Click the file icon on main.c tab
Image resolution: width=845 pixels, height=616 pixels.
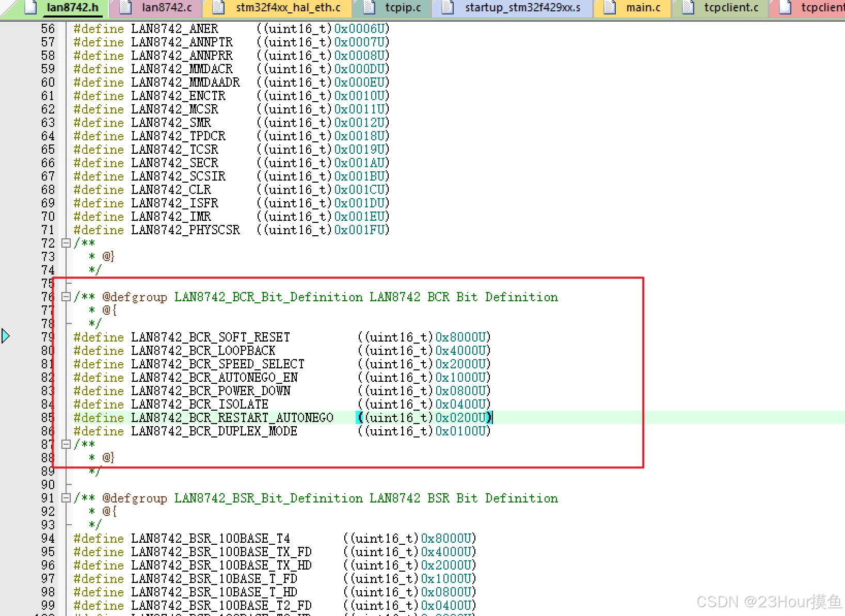[x=609, y=8]
